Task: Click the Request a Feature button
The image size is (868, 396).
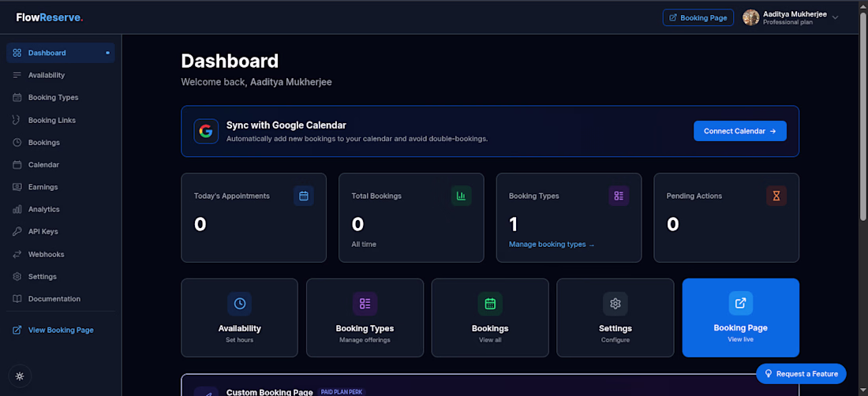Action: (x=801, y=374)
